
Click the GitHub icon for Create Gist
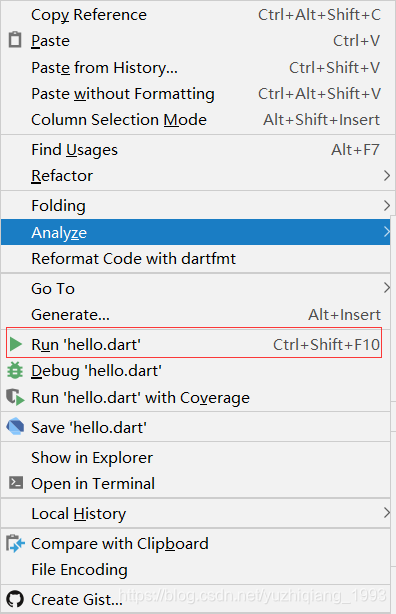[15, 600]
